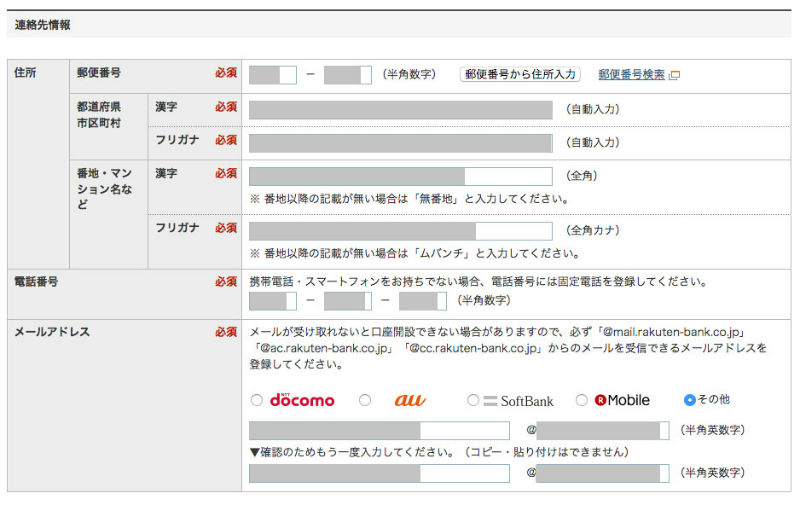Screen dimensions: 800x505
Task: Click the 都道府県市区町村 フリガナ input field
Action: tap(400, 142)
